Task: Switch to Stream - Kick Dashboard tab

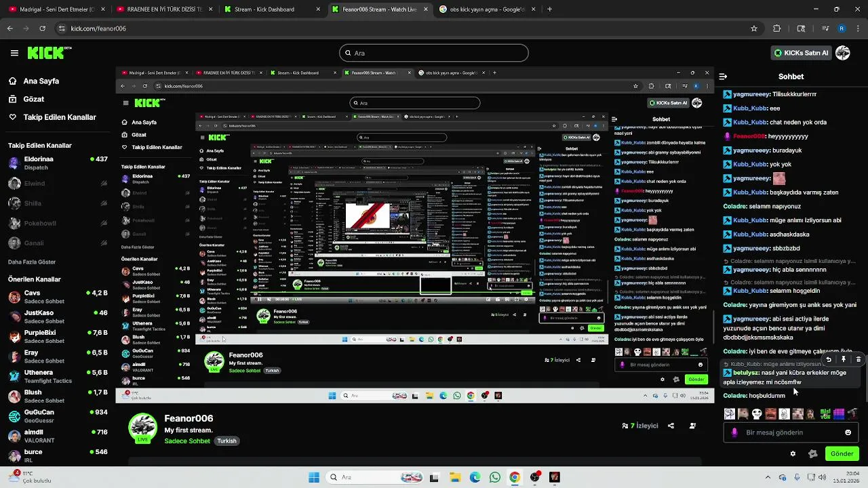Action: click(x=271, y=9)
